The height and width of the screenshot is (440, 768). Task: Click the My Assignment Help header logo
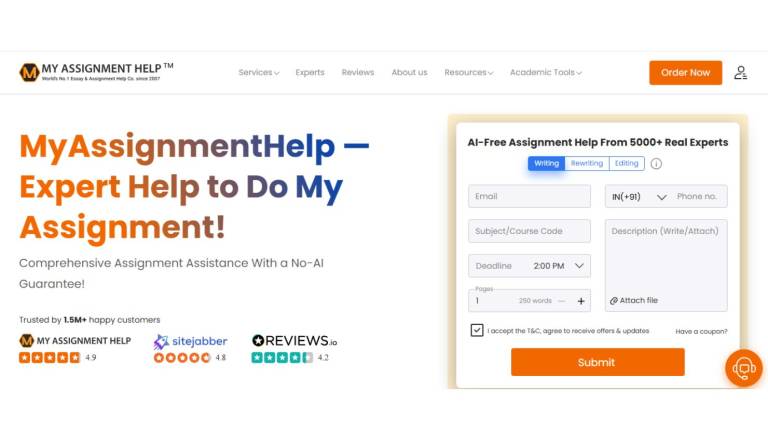96,72
